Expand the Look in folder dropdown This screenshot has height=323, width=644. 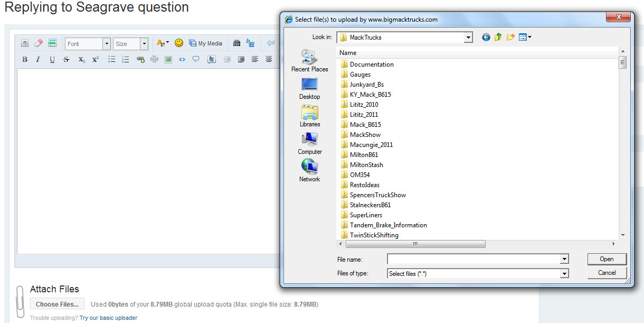[468, 38]
